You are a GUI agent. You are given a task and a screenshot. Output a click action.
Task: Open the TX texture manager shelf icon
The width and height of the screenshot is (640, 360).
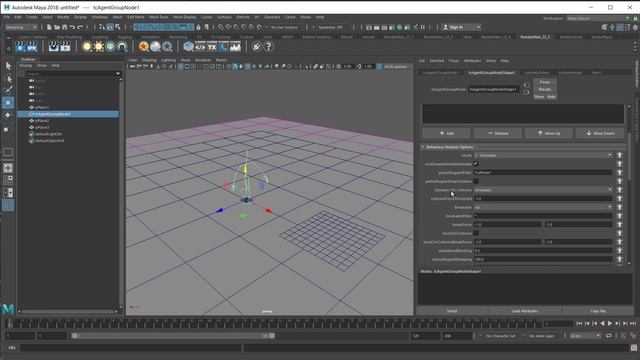tap(212, 47)
